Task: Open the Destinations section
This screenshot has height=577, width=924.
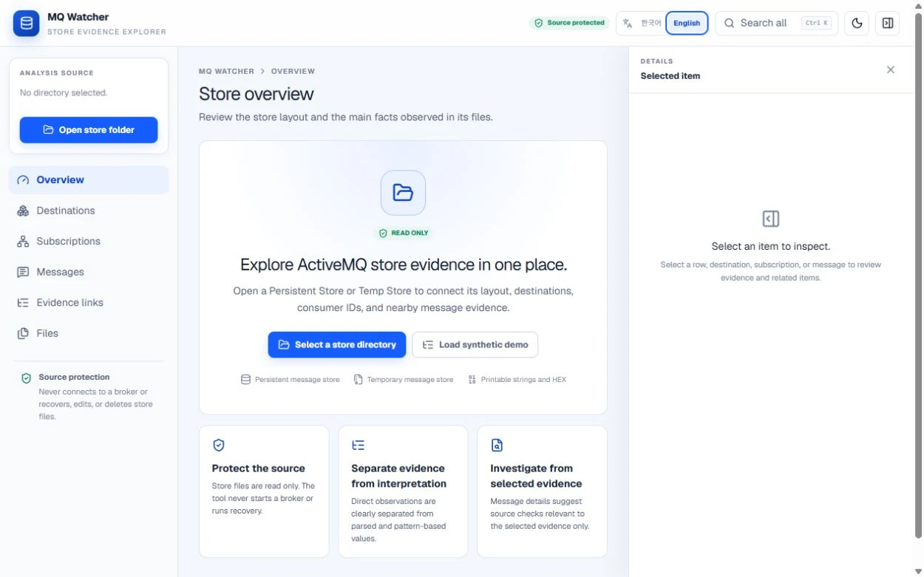Action: [89, 211]
